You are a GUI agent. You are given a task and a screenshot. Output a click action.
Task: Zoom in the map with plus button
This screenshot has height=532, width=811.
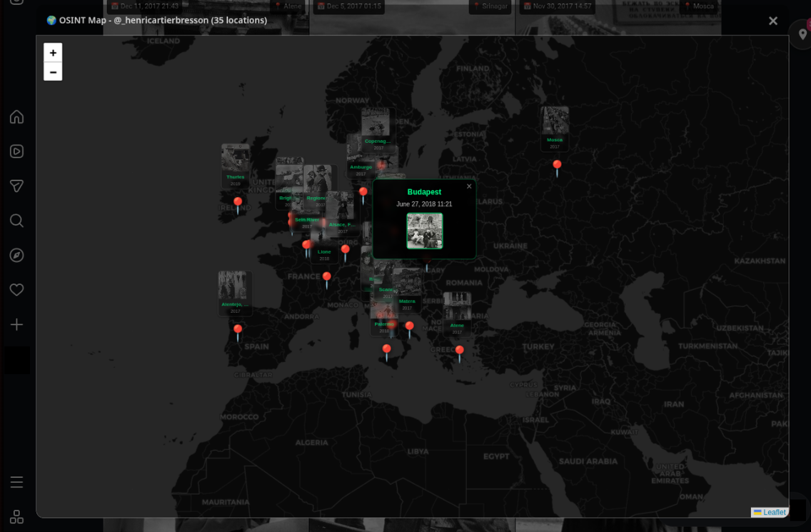pos(53,53)
